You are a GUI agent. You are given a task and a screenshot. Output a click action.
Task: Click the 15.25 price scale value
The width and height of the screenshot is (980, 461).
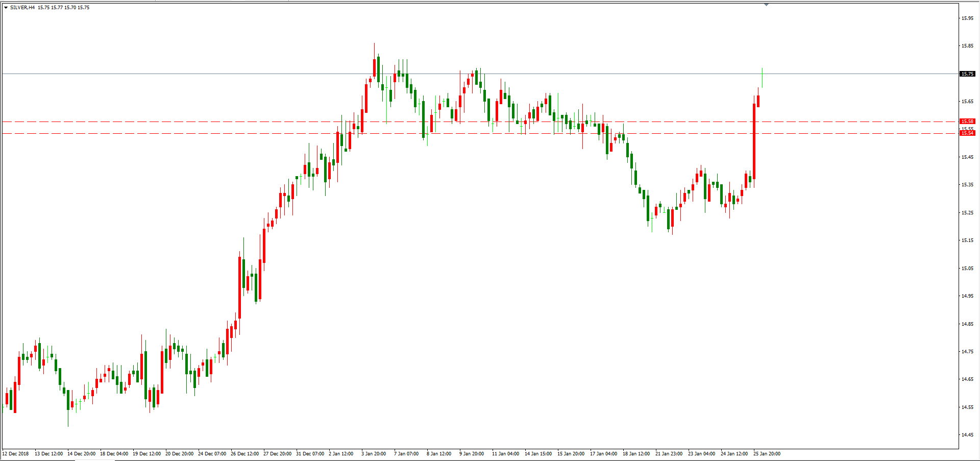967,213
